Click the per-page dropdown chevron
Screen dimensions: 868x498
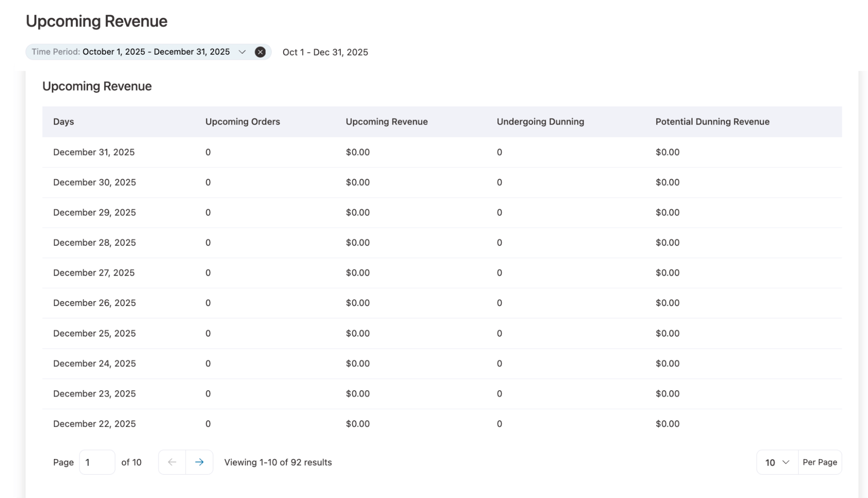click(x=785, y=462)
